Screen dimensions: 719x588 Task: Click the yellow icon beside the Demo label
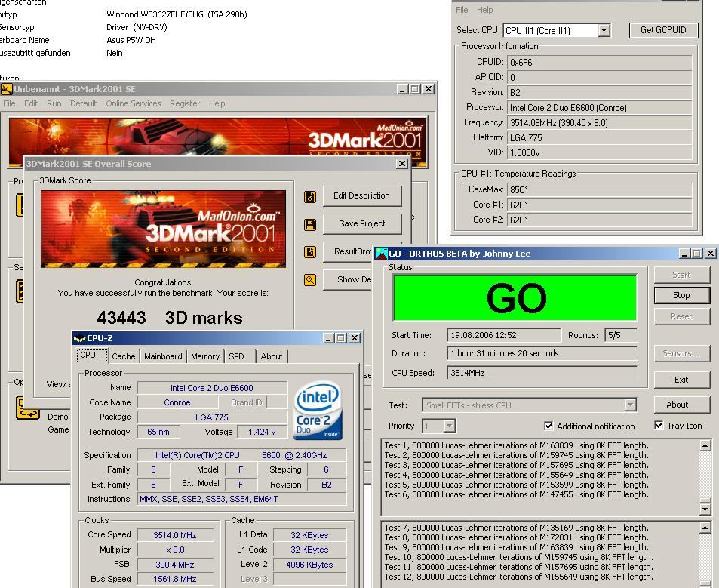click(27, 408)
